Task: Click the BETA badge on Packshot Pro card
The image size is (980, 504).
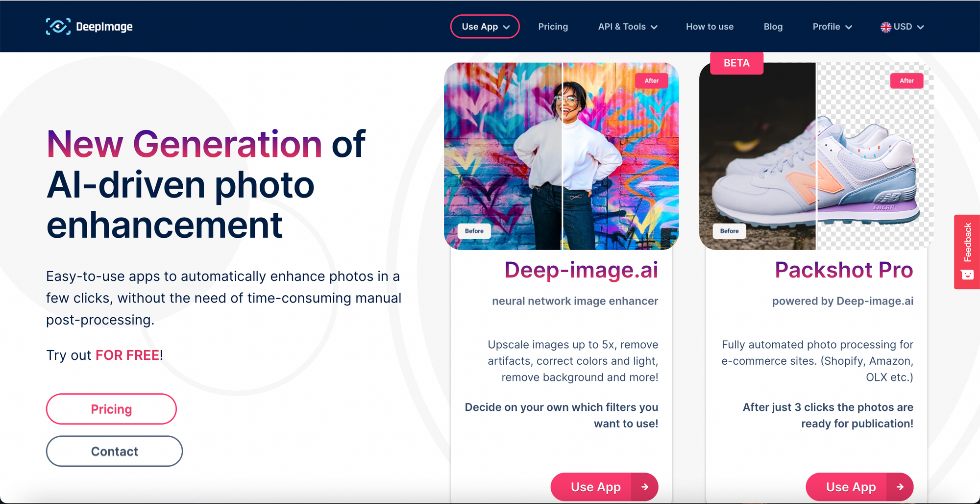Action: coord(736,63)
